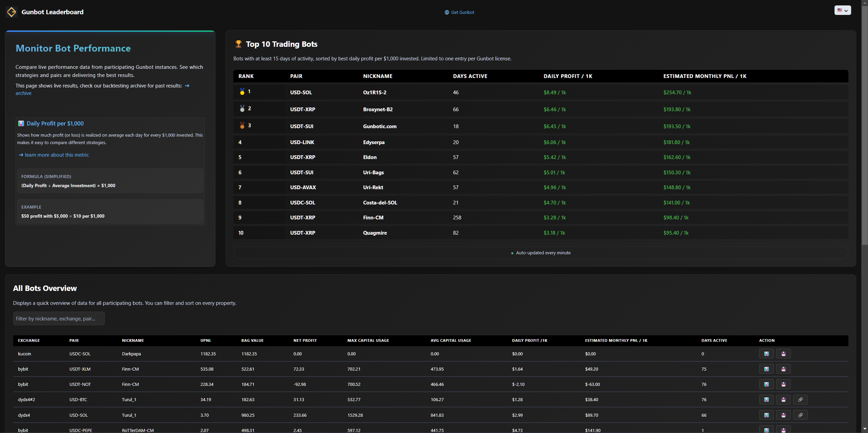Click floppy disk icon in USDT-XLM row

coord(783,369)
